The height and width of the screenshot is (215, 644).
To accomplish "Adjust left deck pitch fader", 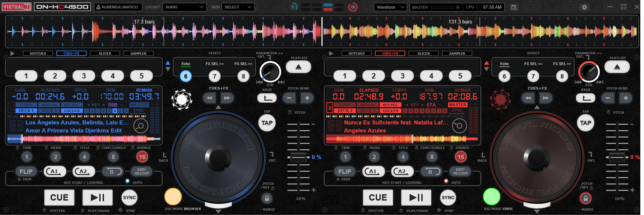I will click(x=298, y=157).
